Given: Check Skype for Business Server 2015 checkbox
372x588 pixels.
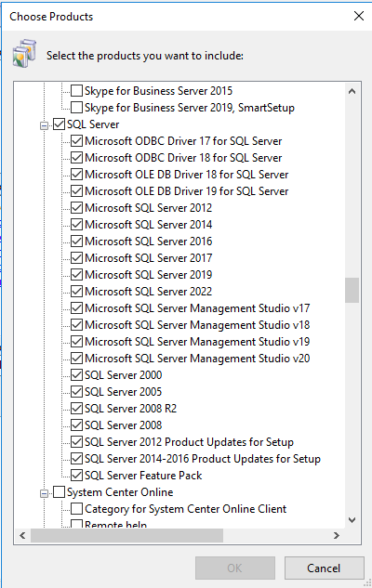Looking at the screenshot, I should tap(76, 91).
